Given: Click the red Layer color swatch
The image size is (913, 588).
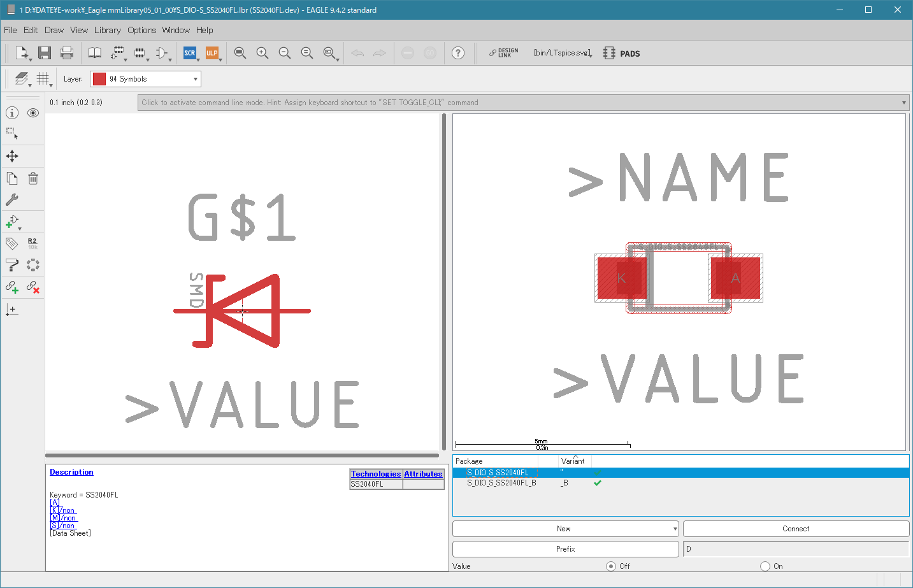Looking at the screenshot, I should click(99, 79).
